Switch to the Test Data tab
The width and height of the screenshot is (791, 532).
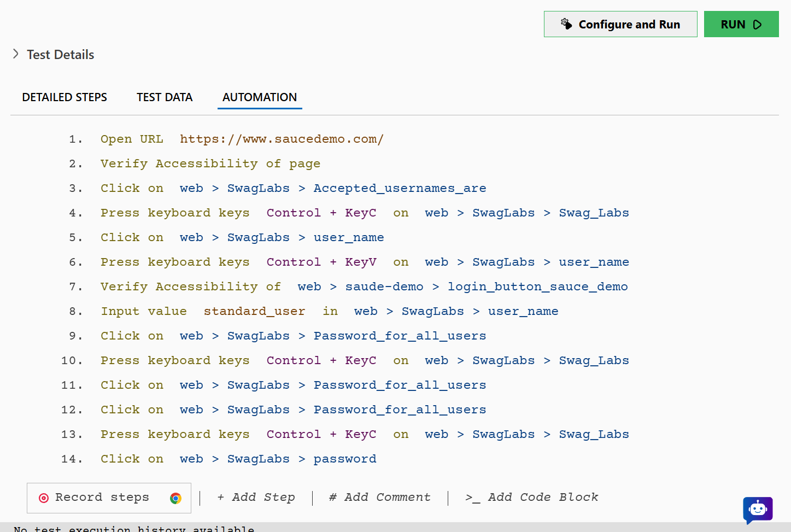164,97
